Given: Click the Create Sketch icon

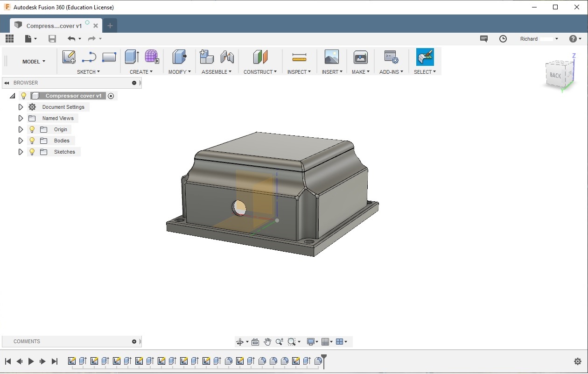Looking at the screenshot, I should 69,57.
